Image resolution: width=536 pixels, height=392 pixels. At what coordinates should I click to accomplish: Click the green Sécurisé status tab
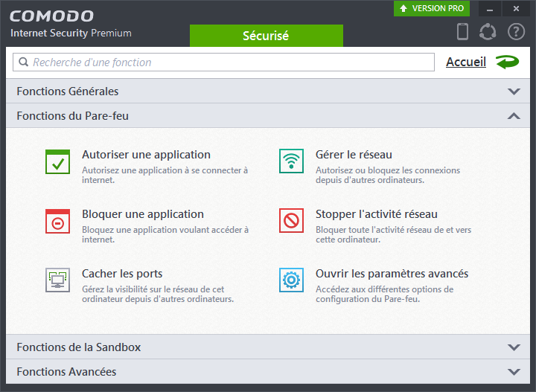267,36
